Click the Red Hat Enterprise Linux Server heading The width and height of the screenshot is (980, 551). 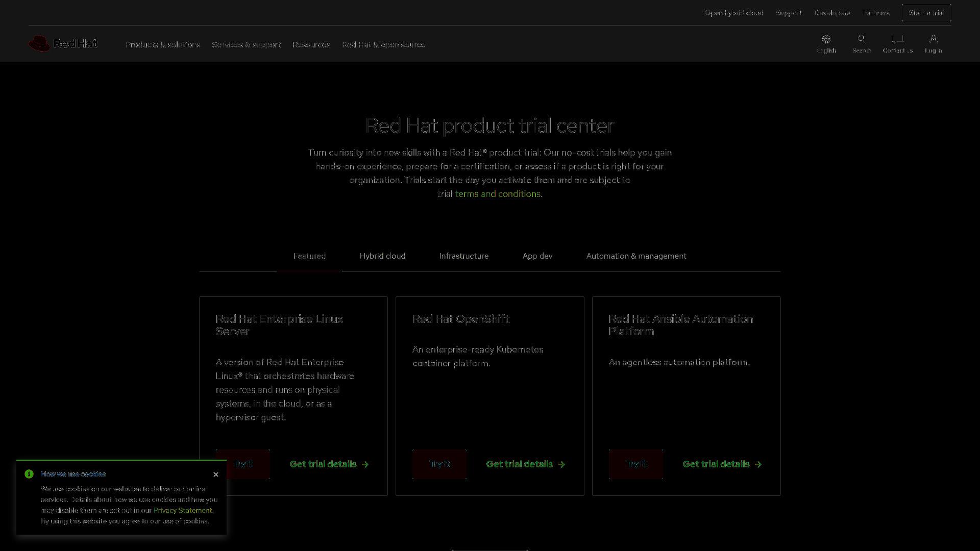coord(279,325)
